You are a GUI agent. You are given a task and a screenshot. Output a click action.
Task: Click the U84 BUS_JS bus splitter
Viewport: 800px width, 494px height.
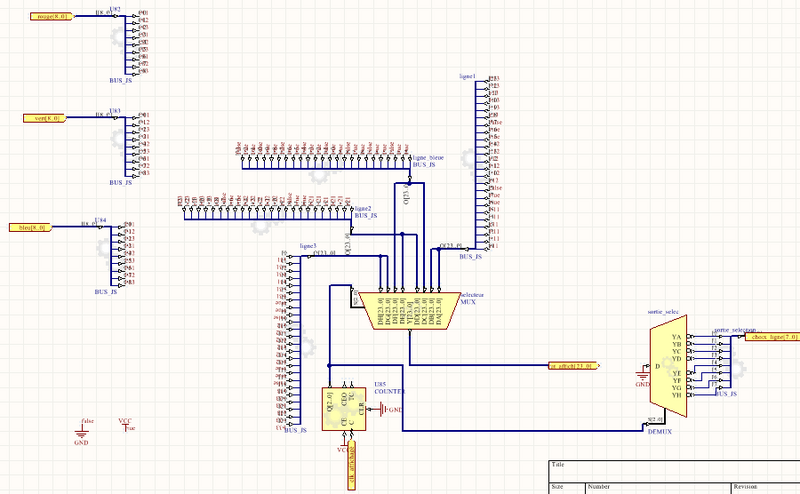click(x=114, y=254)
